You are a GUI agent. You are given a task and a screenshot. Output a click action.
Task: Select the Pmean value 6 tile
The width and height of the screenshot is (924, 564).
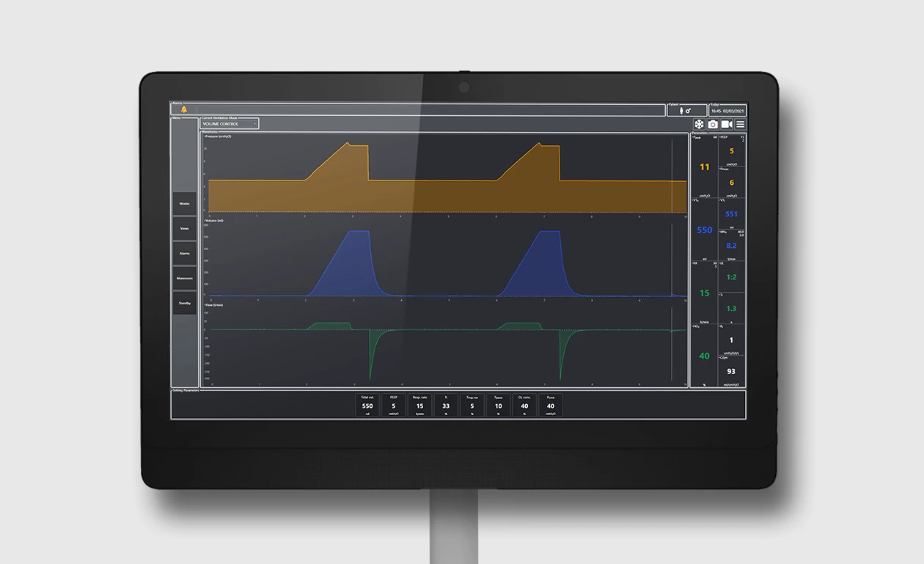(x=732, y=182)
